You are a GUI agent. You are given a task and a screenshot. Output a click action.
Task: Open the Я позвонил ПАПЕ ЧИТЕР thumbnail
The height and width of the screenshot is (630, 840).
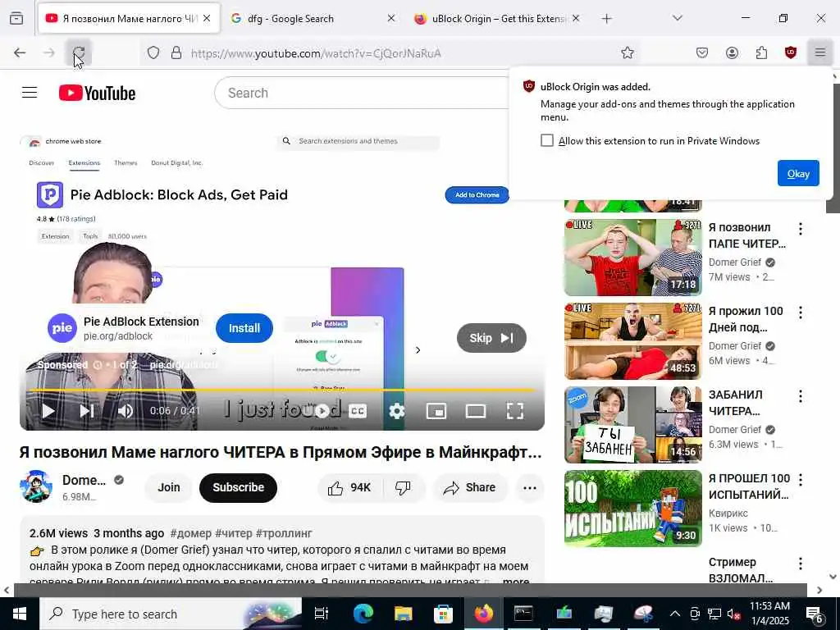[x=632, y=257]
